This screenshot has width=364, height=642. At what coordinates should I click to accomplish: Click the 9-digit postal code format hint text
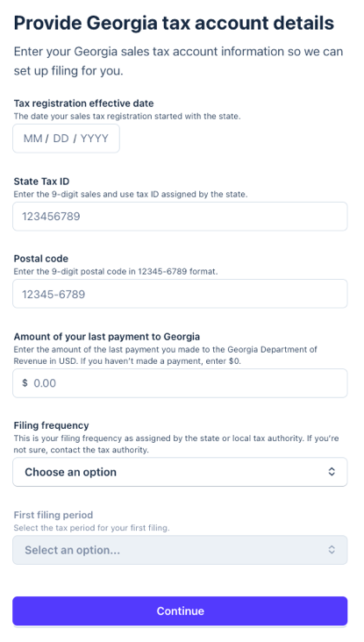point(116,271)
